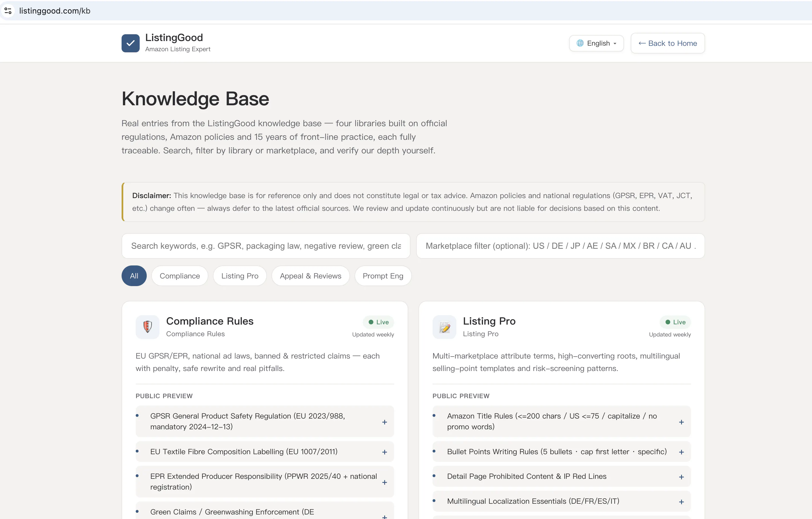Click the Compliance Rules shield icon
Viewport: 812px width, 519px height.
(147, 327)
